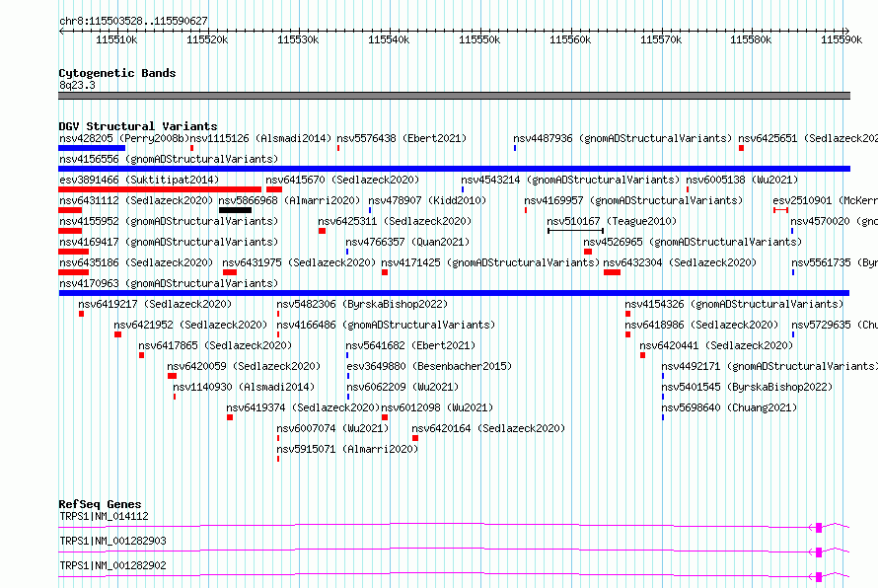
Task: Click the chr8:115503528..115590627 coordinate label
Action: [133, 21]
